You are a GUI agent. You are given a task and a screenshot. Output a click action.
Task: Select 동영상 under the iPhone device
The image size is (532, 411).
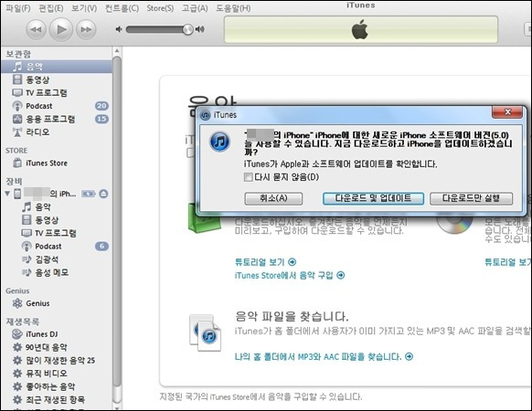pyautogui.click(x=57, y=220)
